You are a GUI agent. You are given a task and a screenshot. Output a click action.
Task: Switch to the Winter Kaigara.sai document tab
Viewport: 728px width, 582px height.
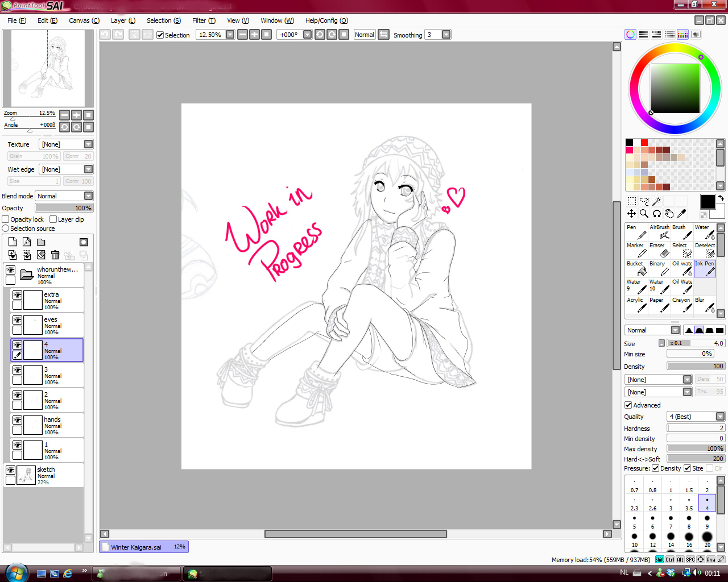coord(143,547)
